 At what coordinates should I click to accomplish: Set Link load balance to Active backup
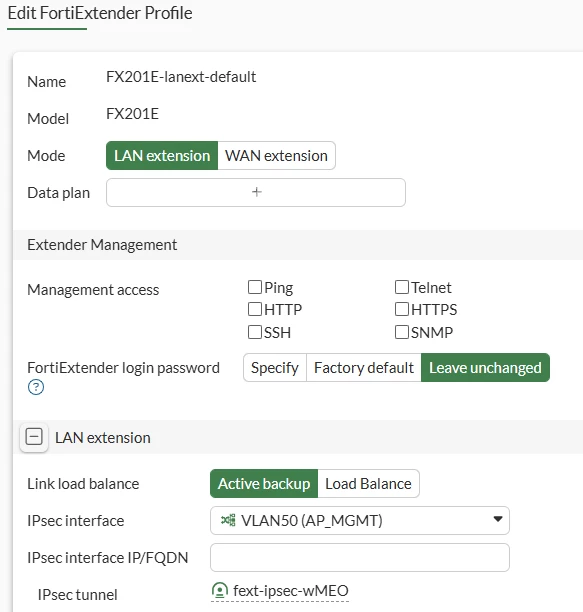click(264, 484)
